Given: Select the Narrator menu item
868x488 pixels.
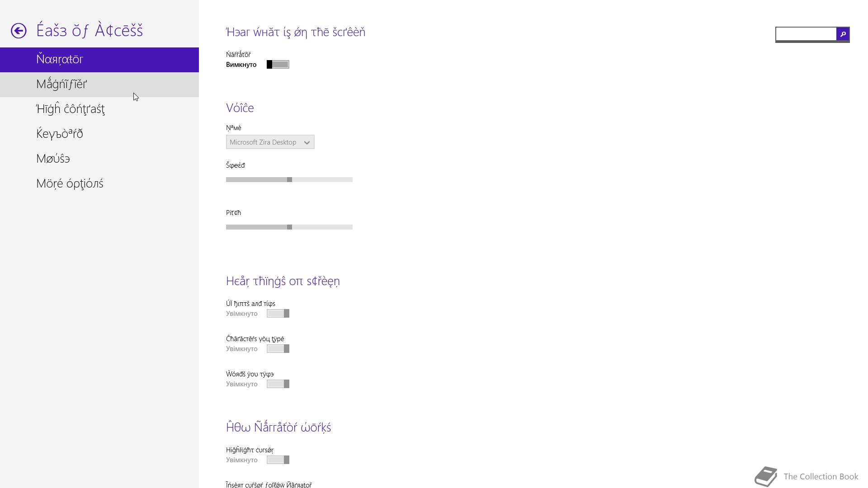Looking at the screenshot, I should (x=99, y=60).
